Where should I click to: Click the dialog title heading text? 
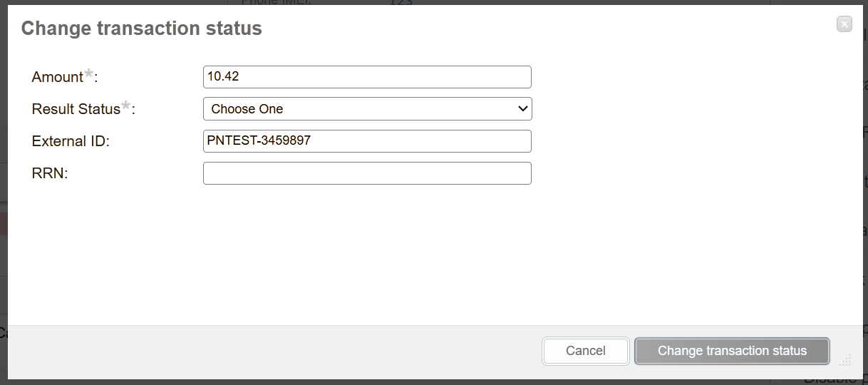coord(142,29)
